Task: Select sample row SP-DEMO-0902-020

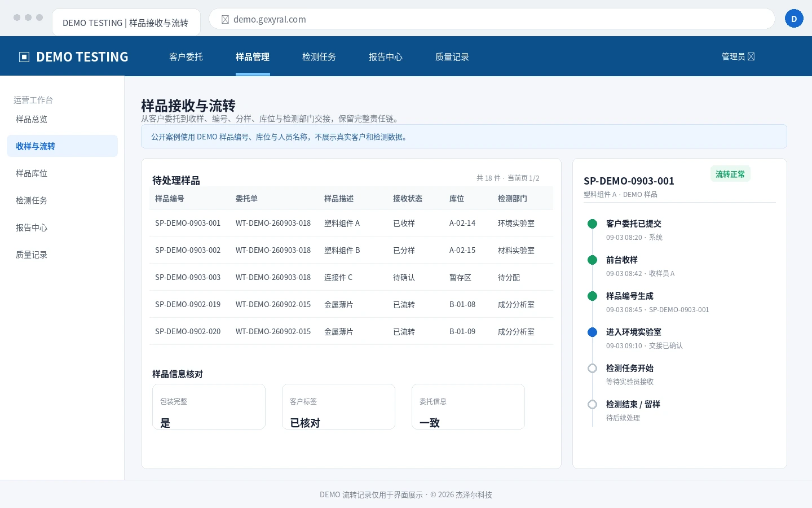Action: [x=351, y=331]
